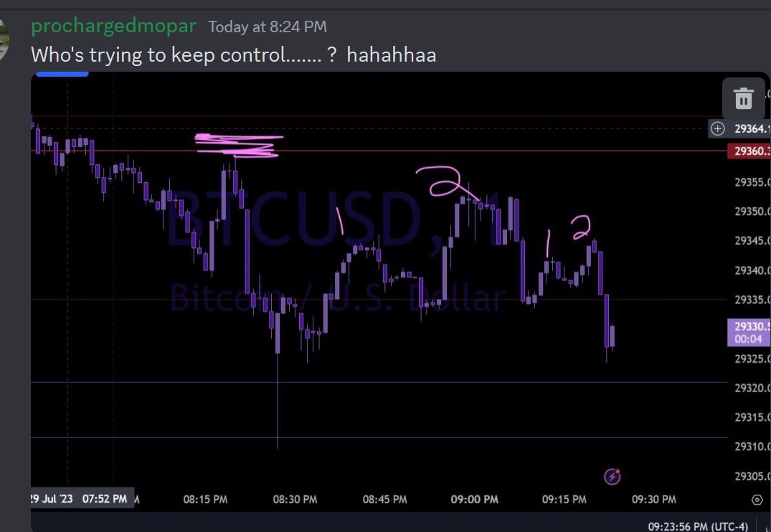Screen dimensions: 771x532
Task: Click the 29320 price axis label
Action: (752, 389)
